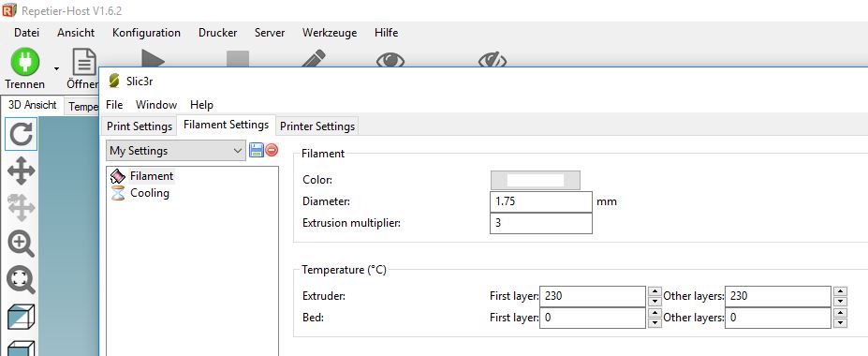Screen dimensions: 868x356
Task: Open the filament Color swatch picker
Action: coord(536,180)
